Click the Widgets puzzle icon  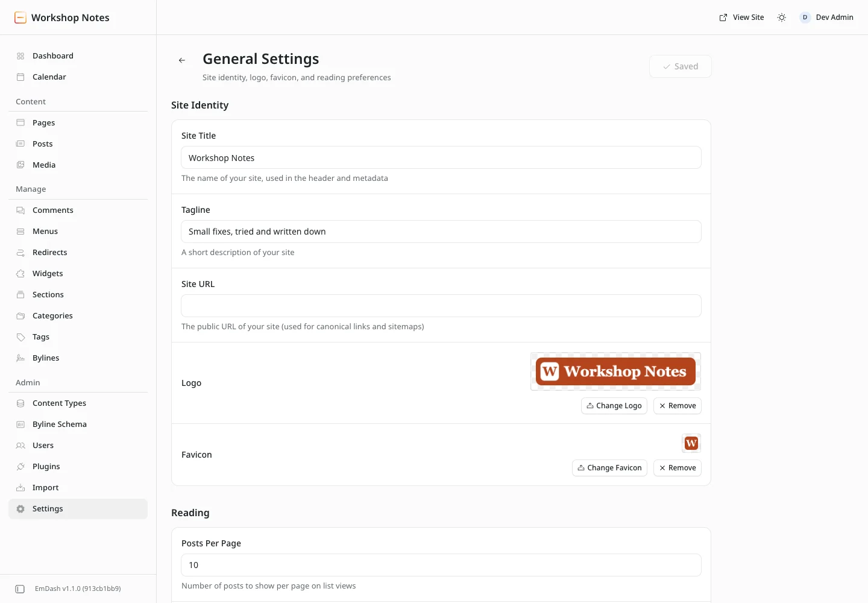[20, 274]
